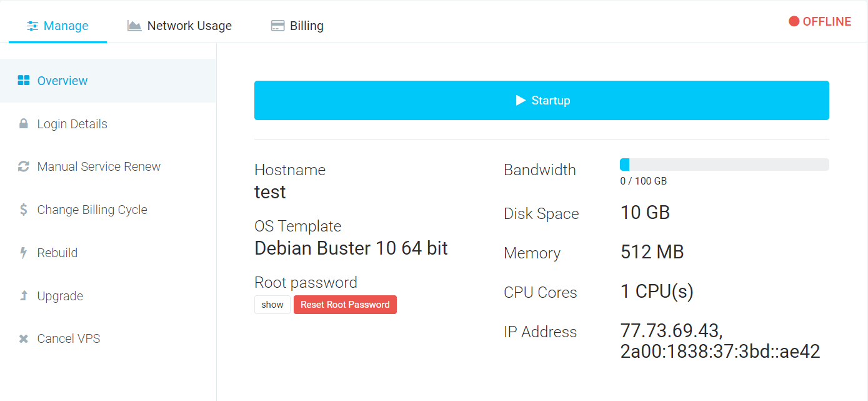
Task: Click the Bandwidth usage progress bar
Action: pos(724,164)
